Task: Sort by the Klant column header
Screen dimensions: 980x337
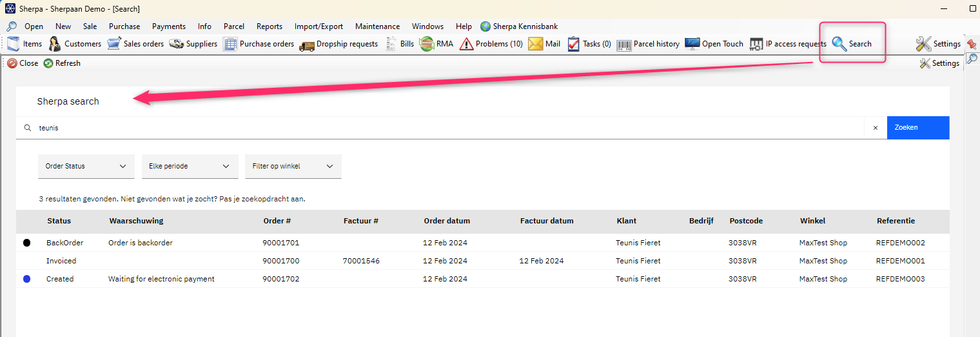Action: (627, 221)
